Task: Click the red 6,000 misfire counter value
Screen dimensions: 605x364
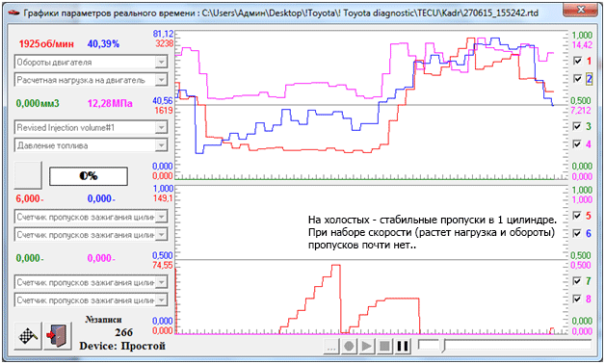Action: coord(29,198)
